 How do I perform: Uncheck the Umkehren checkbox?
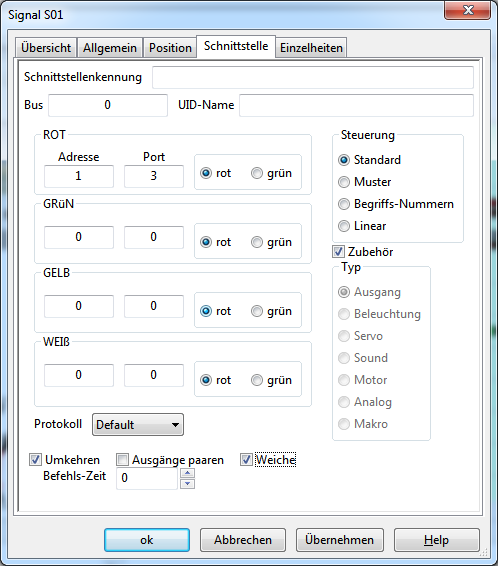(x=35, y=460)
